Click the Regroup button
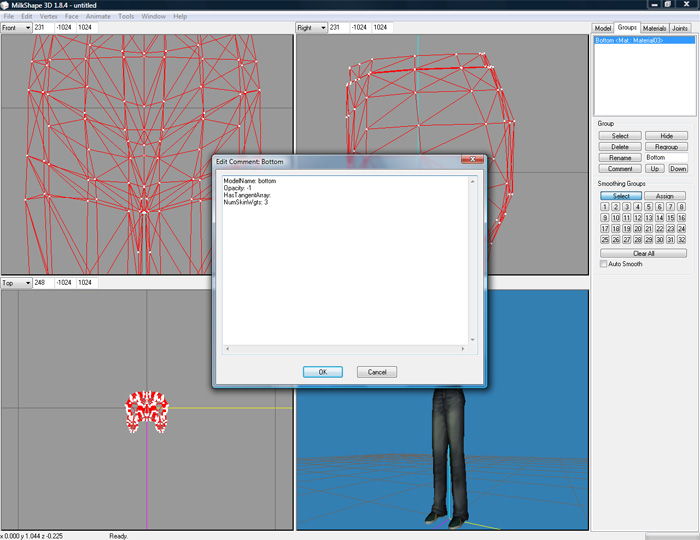The height and width of the screenshot is (540, 700). (x=667, y=147)
